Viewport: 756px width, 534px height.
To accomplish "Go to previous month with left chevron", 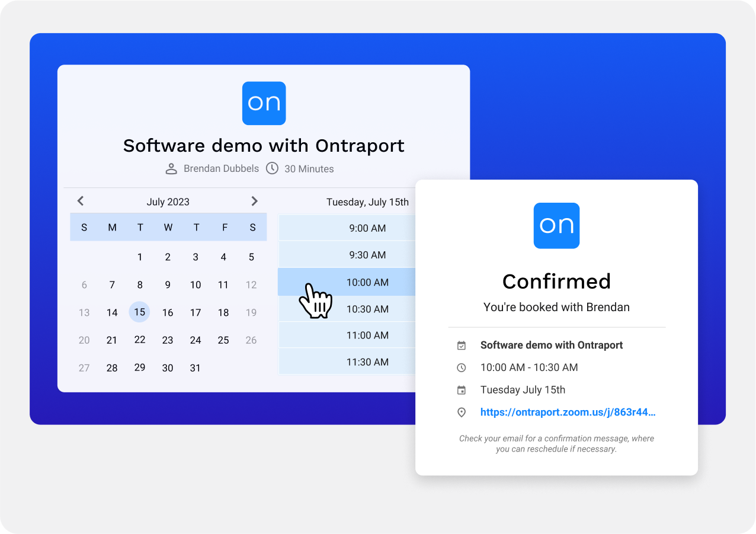I will (81, 201).
